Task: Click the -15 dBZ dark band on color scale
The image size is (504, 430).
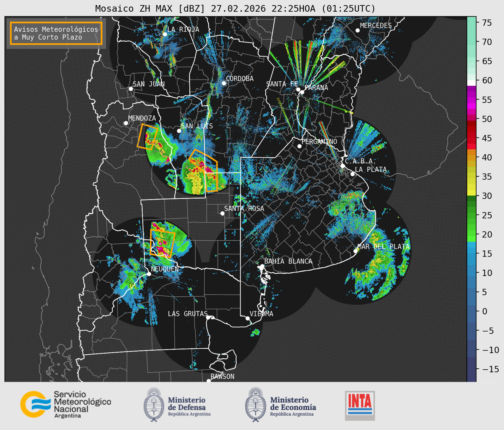Action: (471, 369)
